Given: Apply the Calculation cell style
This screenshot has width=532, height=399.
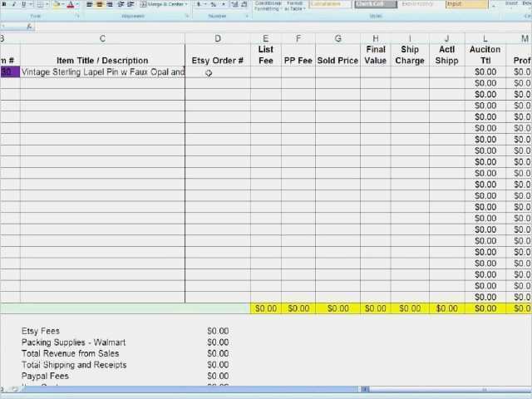Looking at the screenshot, I should click(x=330, y=4).
